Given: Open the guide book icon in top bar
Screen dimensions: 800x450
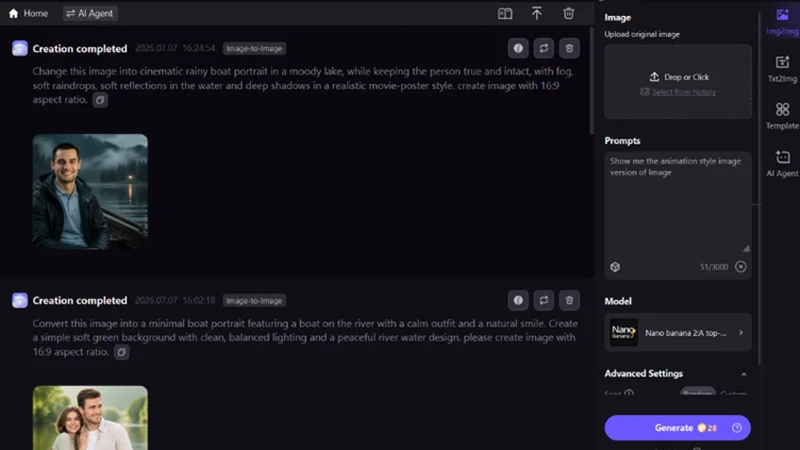Looking at the screenshot, I should [505, 13].
